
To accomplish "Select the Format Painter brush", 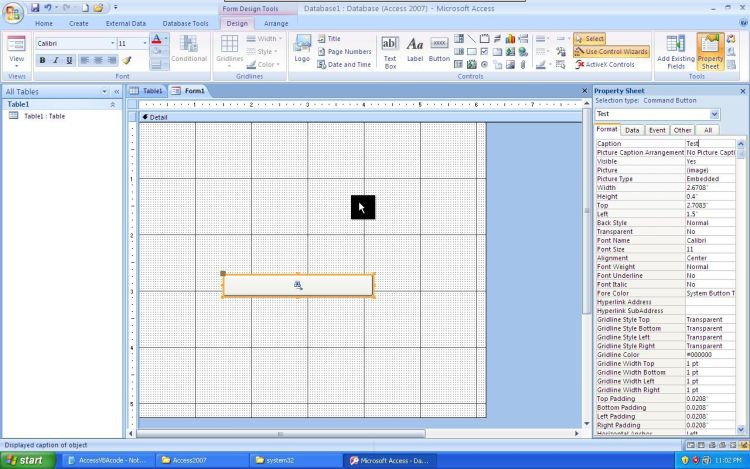I will click(127, 60).
